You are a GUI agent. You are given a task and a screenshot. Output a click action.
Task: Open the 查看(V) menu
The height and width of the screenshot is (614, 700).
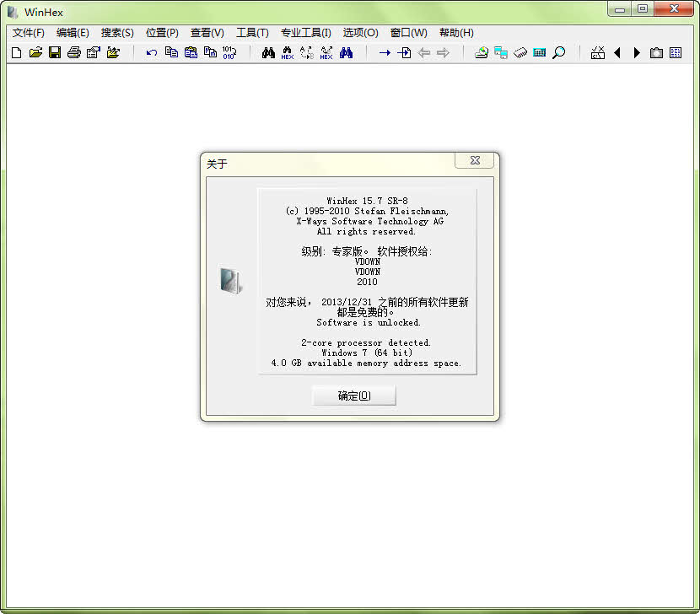(x=207, y=33)
